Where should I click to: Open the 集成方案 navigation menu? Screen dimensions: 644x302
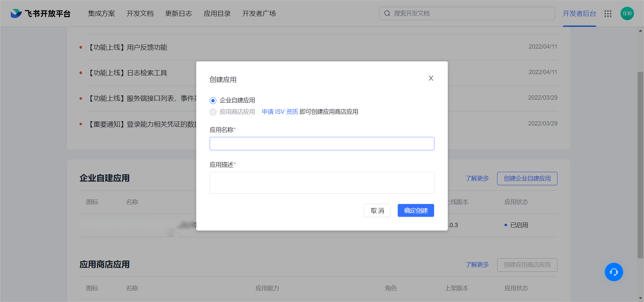[101, 13]
